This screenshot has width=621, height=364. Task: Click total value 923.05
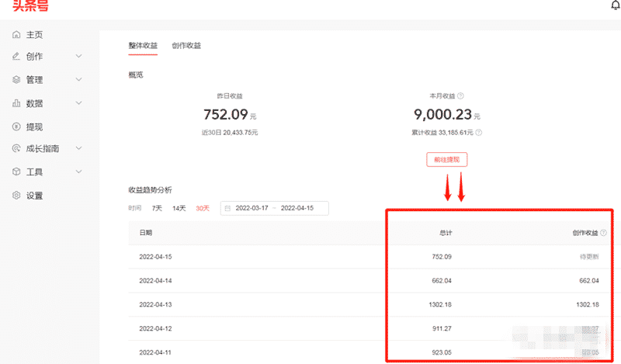442,352
